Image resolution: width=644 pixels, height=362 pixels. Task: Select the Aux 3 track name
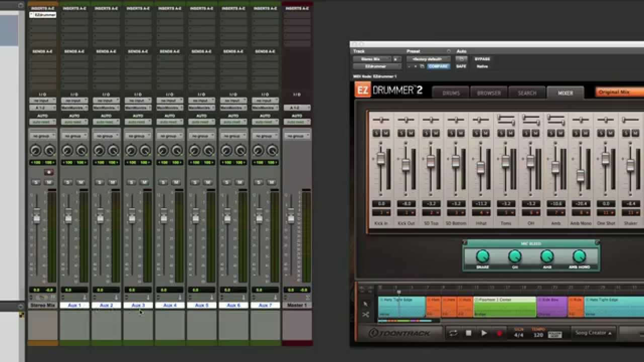click(138, 305)
